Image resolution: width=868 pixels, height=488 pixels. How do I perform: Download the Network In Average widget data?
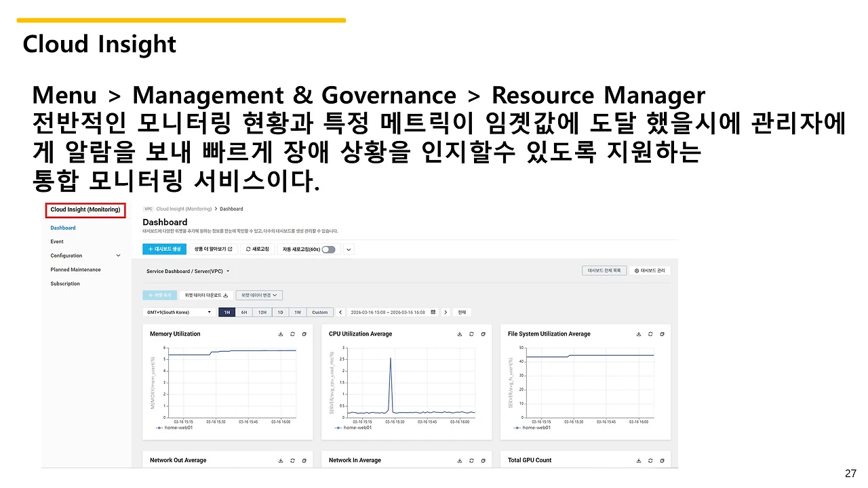[x=459, y=460]
